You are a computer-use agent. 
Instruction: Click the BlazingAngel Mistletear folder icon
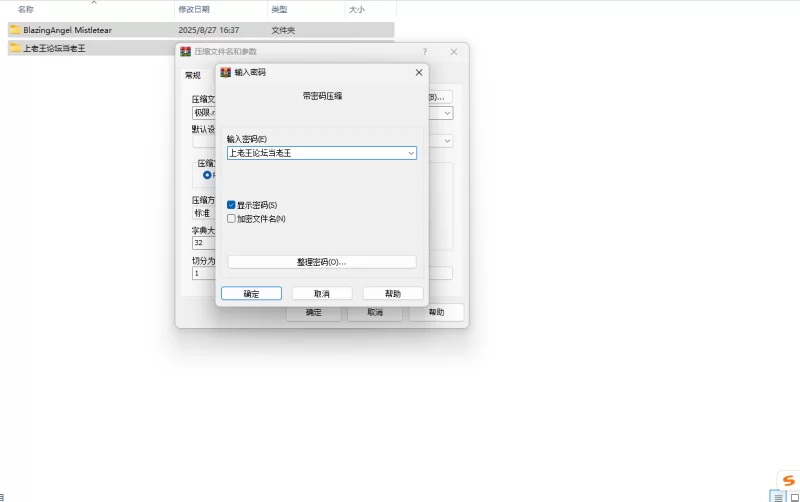[x=15, y=30]
